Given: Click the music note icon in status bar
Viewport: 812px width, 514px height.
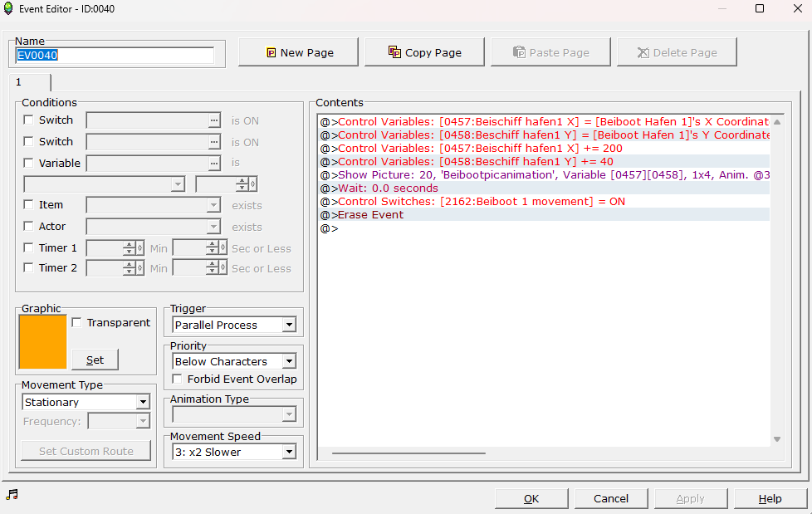Looking at the screenshot, I should point(12,495).
